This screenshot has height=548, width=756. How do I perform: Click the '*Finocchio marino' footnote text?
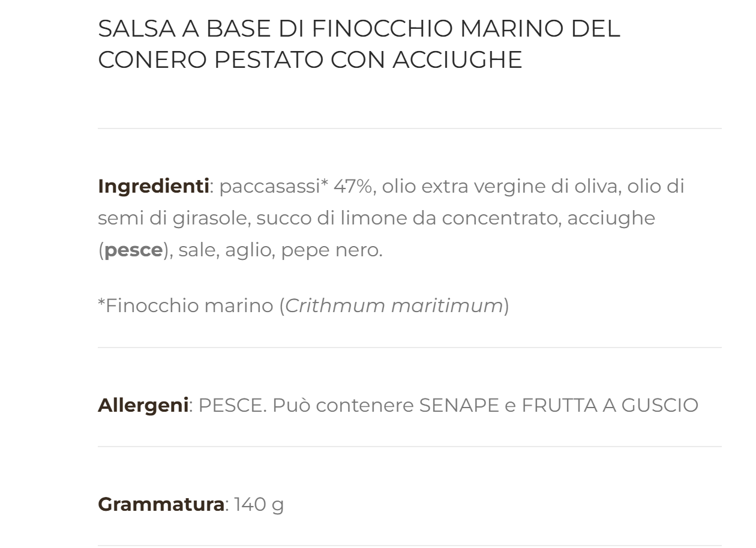[185, 306]
